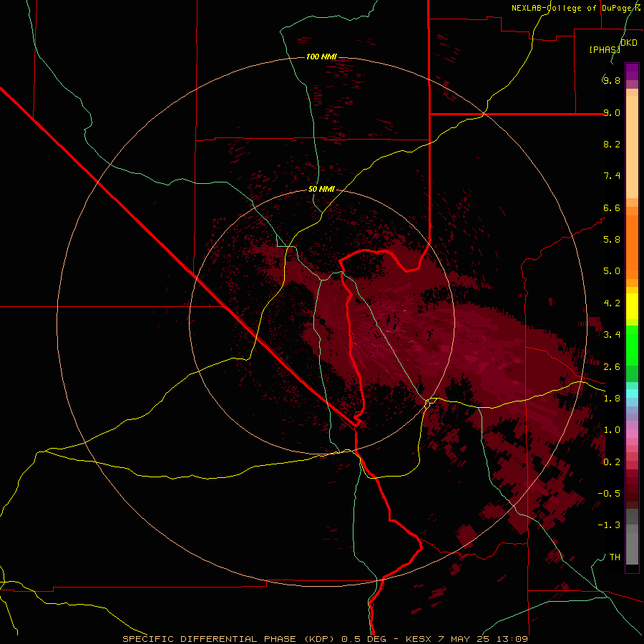
Task: Click the 4.2 legend value
Action: 612,303
